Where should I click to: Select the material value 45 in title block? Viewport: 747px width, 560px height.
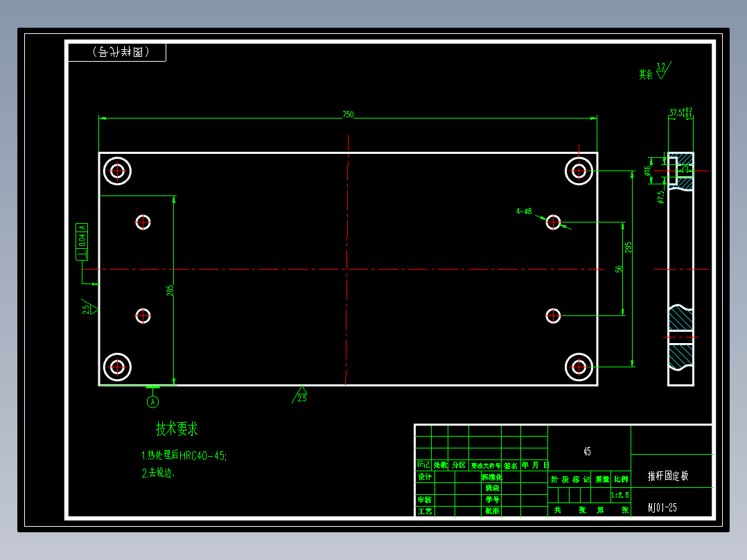(587, 451)
